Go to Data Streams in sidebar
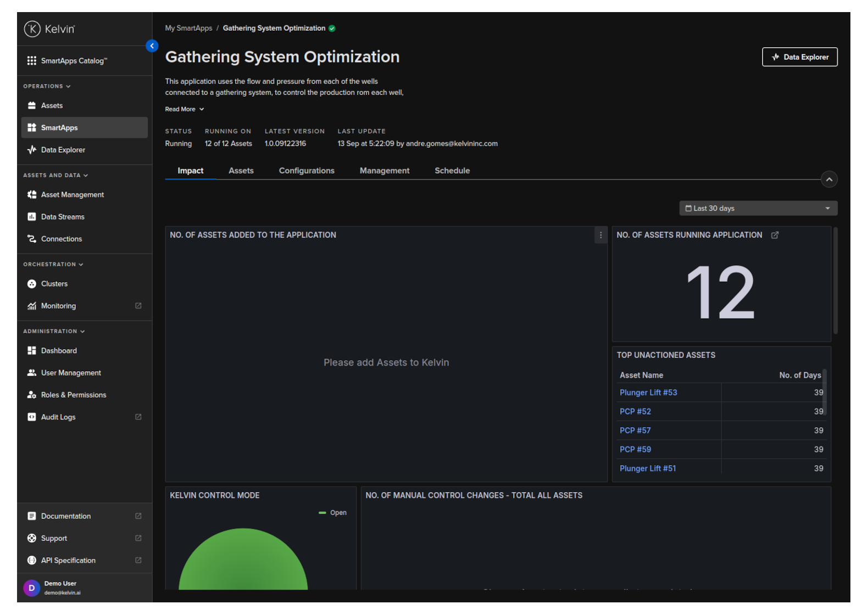This screenshot has width=868, height=615. point(63,217)
